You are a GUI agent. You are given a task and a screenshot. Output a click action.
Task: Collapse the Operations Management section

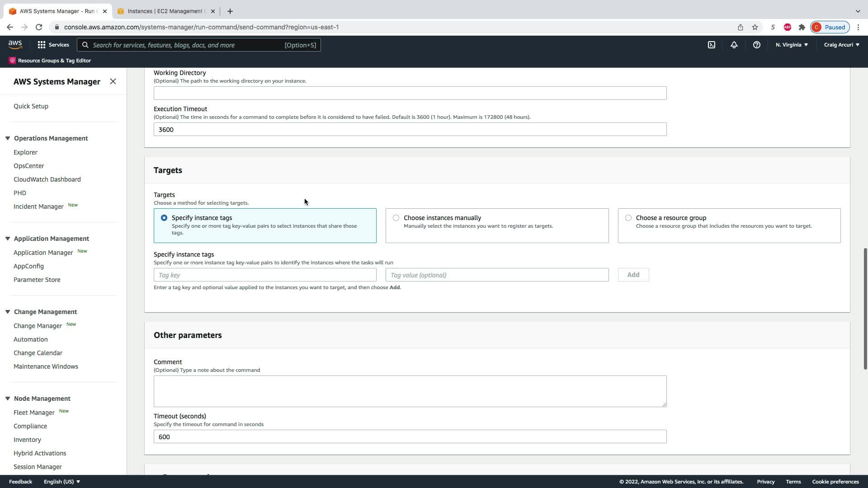click(8, 138)
